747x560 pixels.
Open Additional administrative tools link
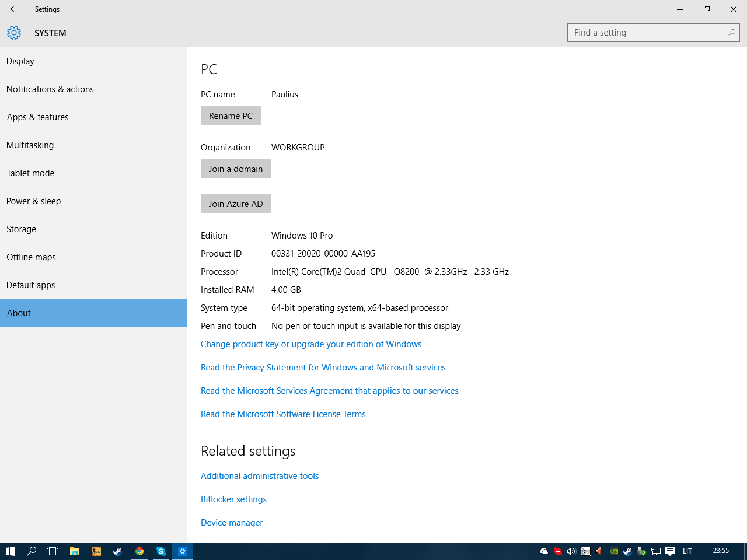260,476
